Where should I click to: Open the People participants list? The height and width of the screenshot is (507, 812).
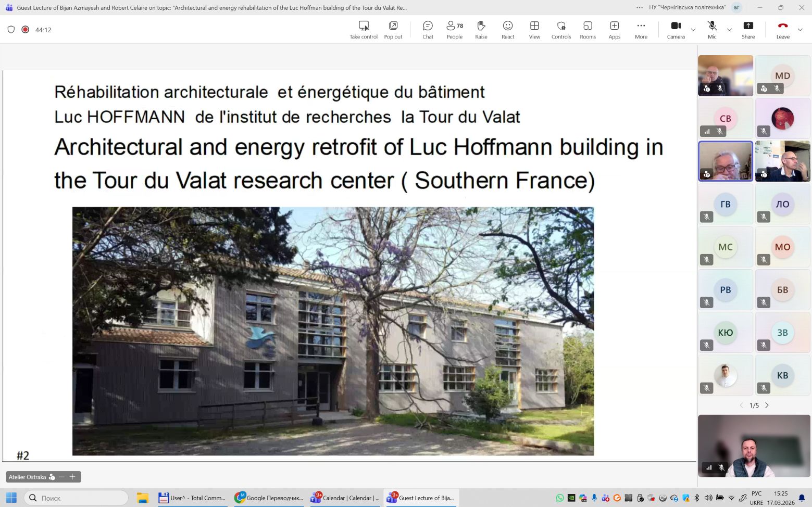point(454,30)
